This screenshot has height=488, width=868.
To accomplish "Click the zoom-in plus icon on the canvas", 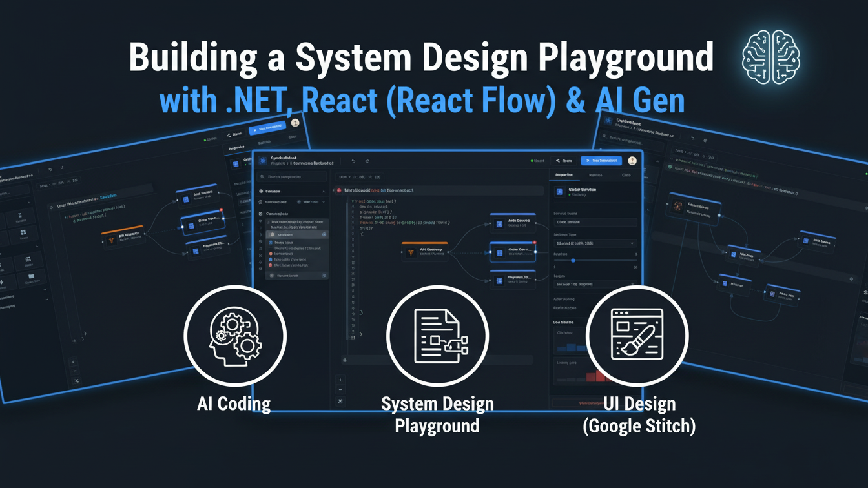I will coord(340,380).
